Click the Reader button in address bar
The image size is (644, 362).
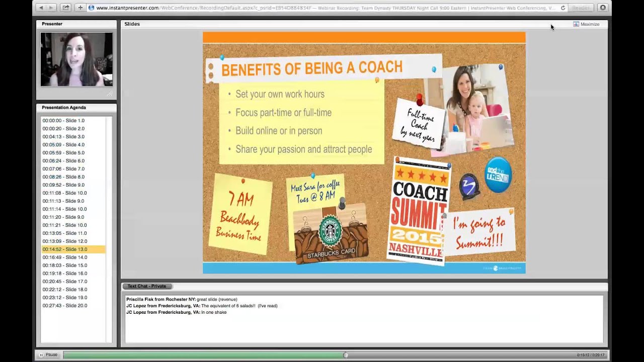(x=580, y=8)
